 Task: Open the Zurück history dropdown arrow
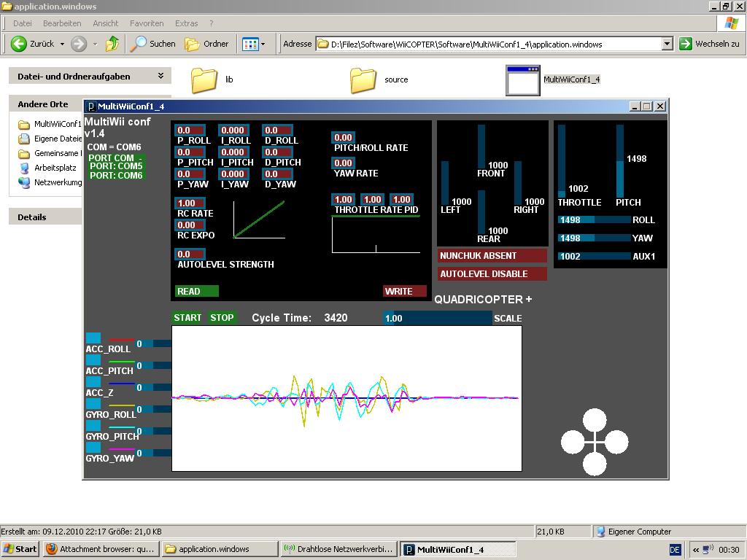[62, 44]
